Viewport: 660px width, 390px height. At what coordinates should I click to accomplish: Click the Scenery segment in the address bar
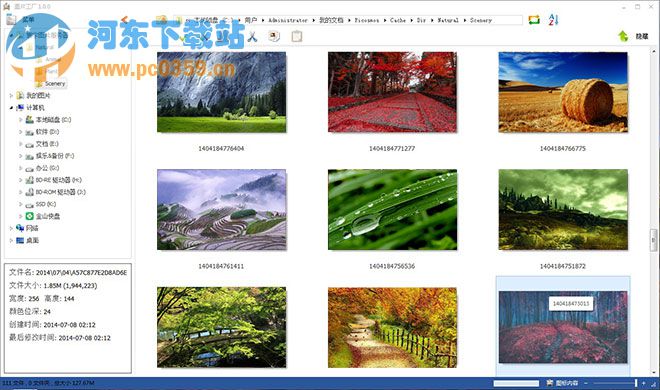(481, 20)
